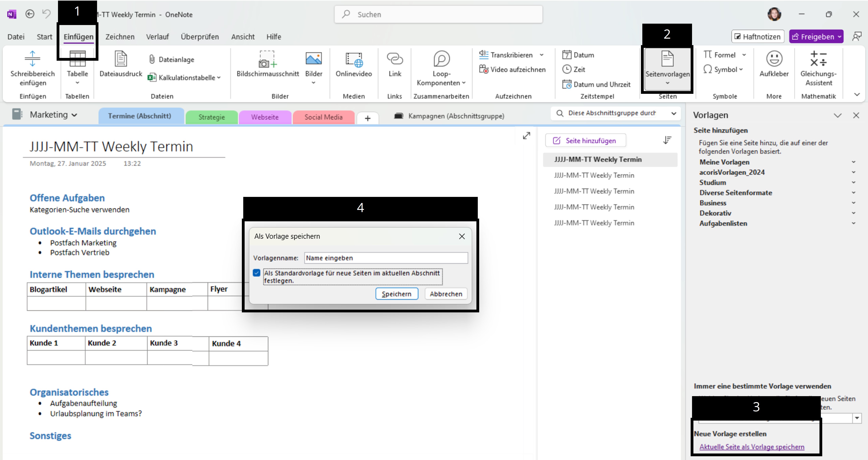Click the Speichern button in dialog
This screenshot has width=868, height=460.
click(x=396, y=294)
